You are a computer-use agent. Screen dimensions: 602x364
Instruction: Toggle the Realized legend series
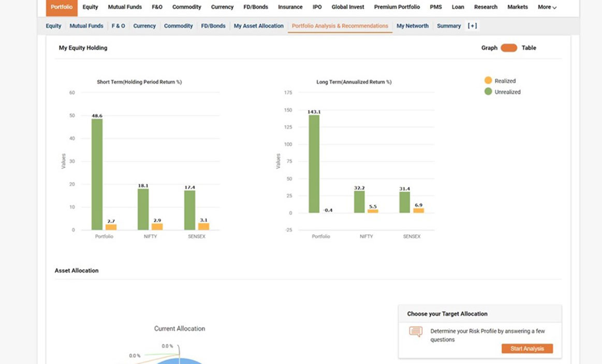[500, 81]
